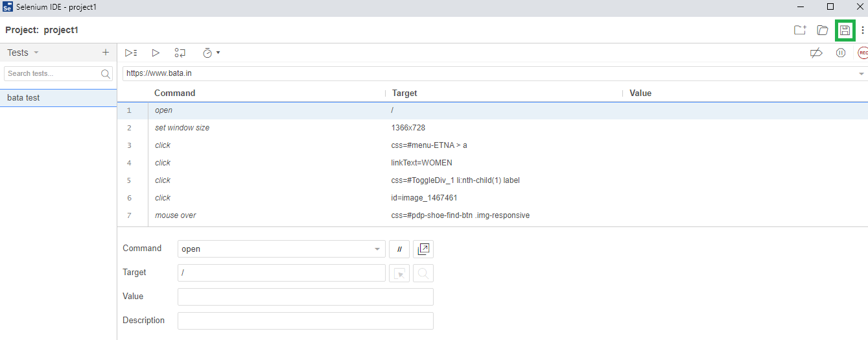Click the step over current command icon
This screenshot has height=340, width=868.
pos(180,53)
